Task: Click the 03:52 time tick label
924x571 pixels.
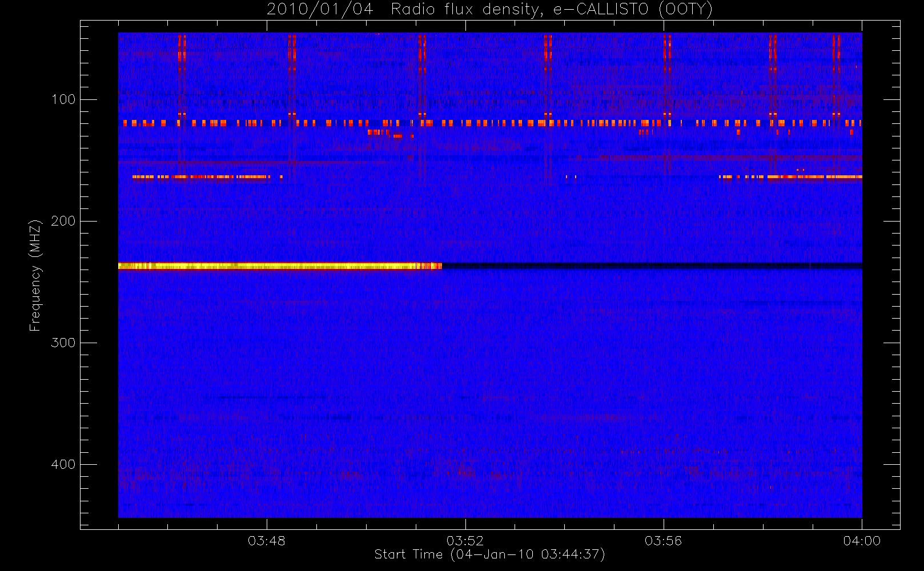Action: [x=465, y=541]
